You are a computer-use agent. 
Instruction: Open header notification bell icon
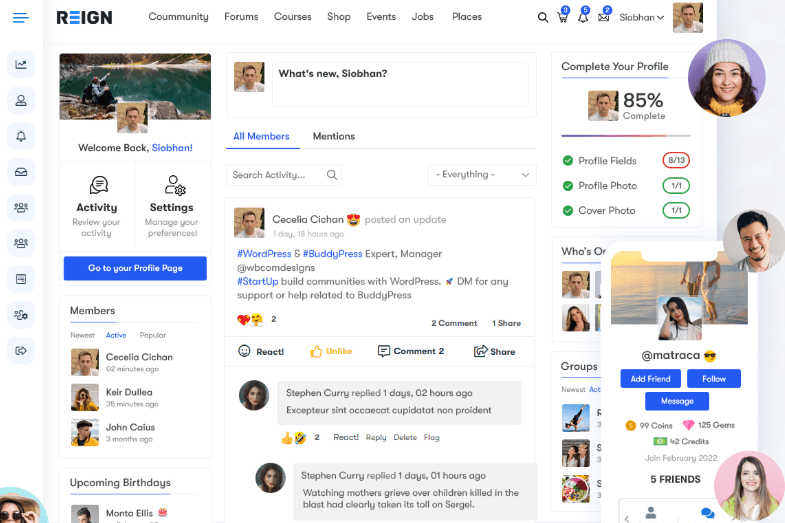pyautogui.click(x=583, y=17)
